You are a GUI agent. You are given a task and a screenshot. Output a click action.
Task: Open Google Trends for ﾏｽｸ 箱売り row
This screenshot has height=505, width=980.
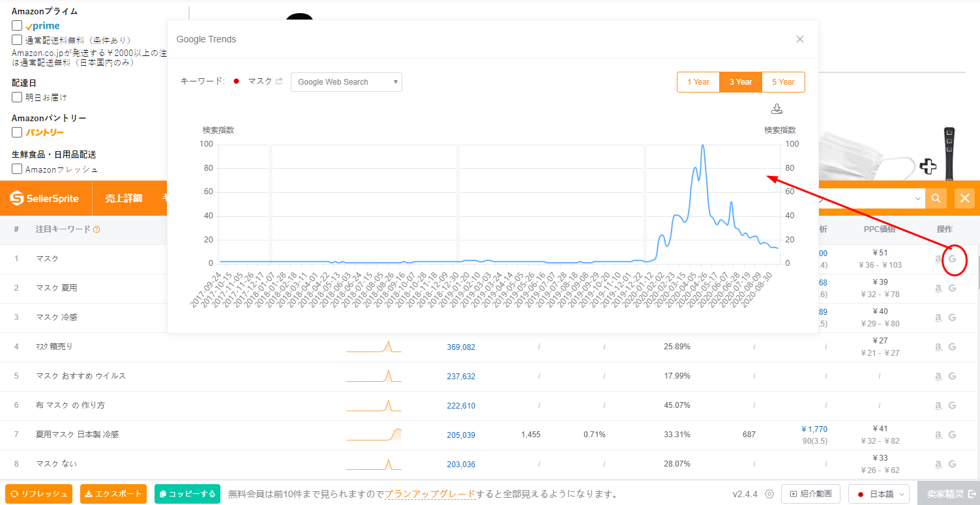click(x=952, y=347)
